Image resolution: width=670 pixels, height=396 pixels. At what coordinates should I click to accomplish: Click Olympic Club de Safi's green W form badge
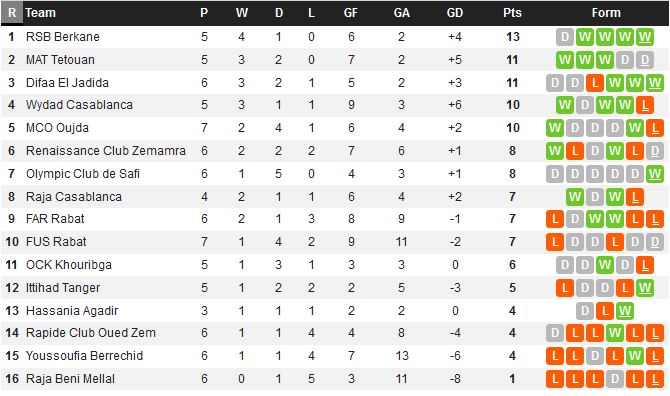[655, 174]
